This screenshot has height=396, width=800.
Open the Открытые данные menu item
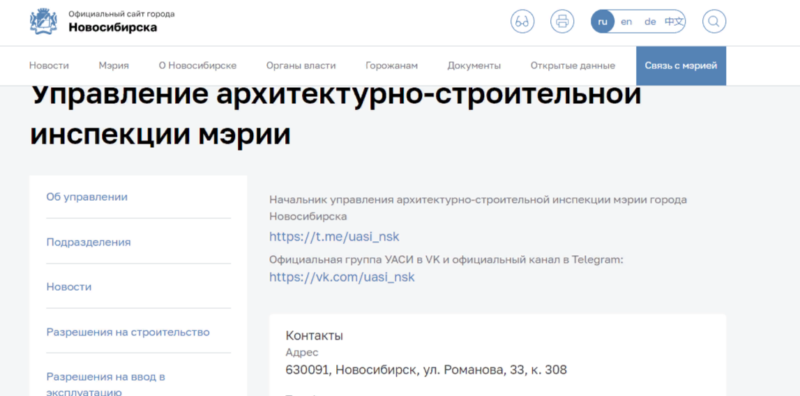tap(572, 65)
